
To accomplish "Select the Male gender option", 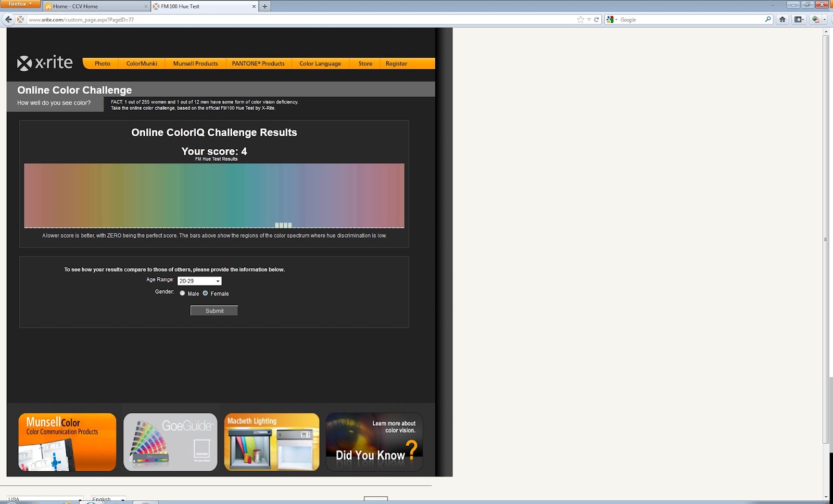I will 182,293.
